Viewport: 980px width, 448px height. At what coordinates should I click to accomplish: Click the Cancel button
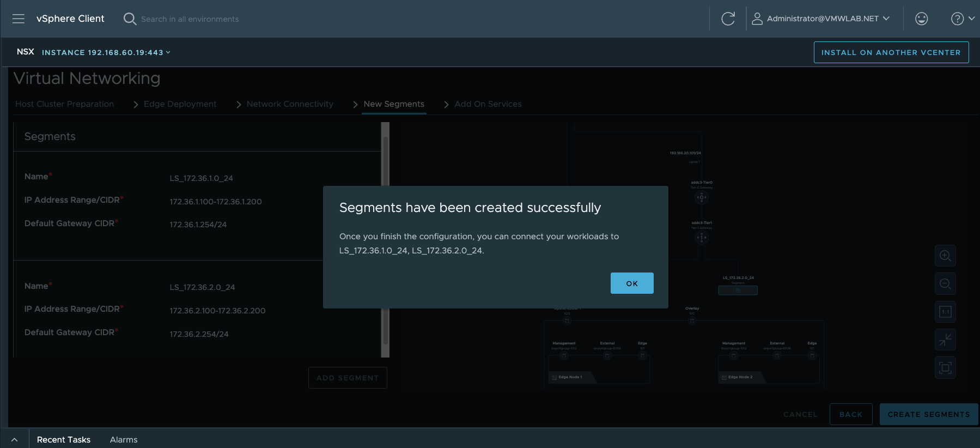(800, 415)
